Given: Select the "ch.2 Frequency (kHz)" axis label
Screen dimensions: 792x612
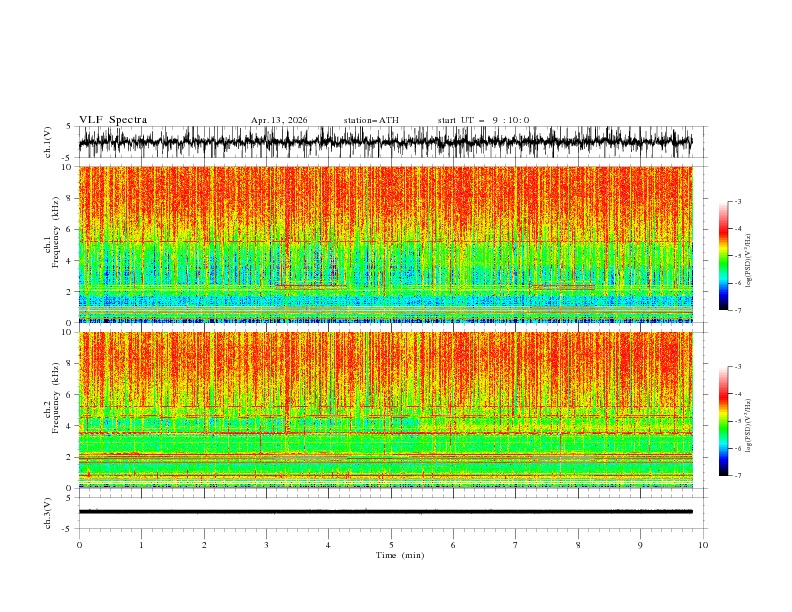Looking at the screenshot, I should pyautogui.click(x=52, y=397).
